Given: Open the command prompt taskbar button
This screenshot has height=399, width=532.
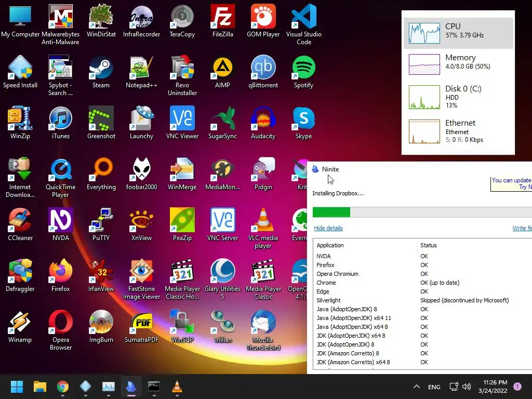Looking at the screenshot, I should tap(154, 387).
